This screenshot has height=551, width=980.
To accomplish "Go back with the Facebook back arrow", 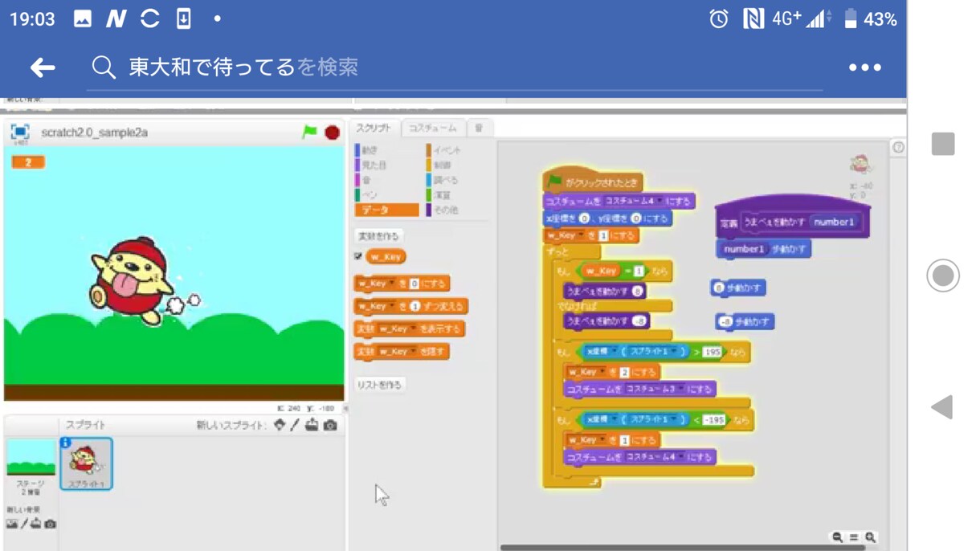I will (43, 67).
